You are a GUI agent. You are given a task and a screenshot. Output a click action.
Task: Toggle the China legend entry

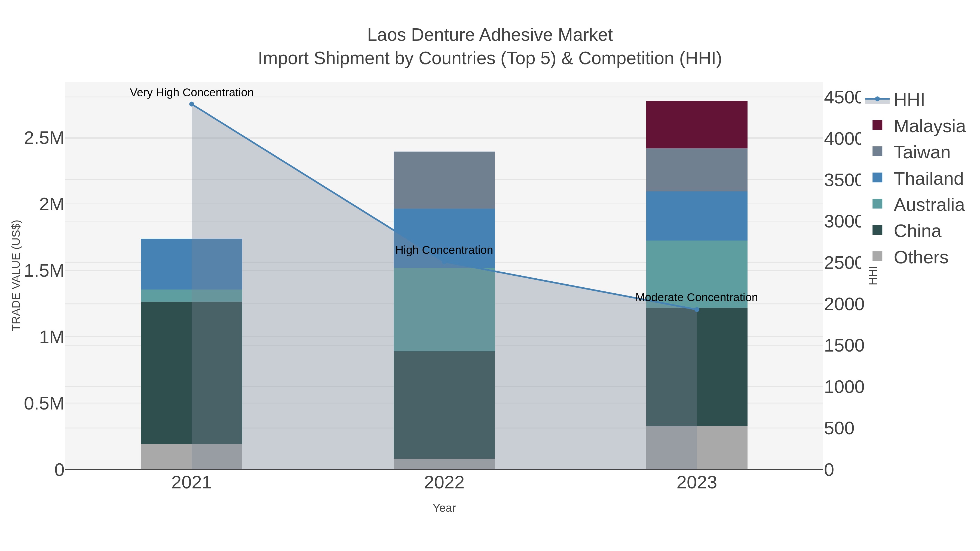pyautogui.click(x=906, y=231)
